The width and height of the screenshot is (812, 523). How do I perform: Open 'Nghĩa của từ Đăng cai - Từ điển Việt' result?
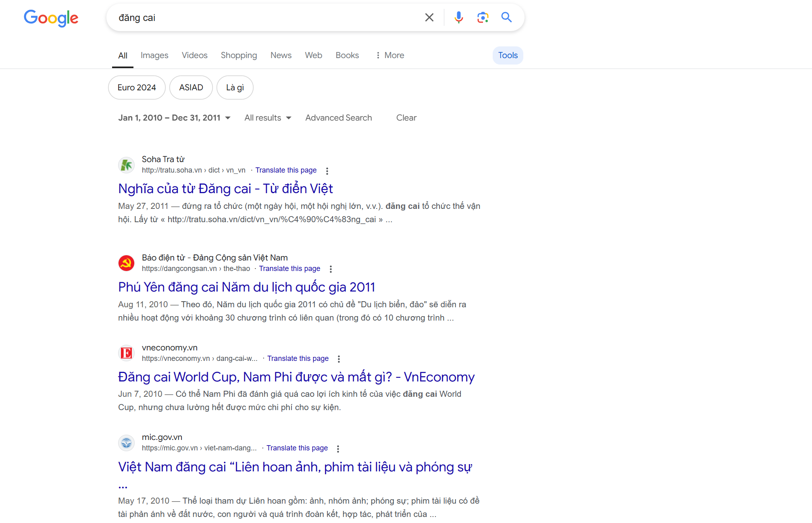[225, 188]
